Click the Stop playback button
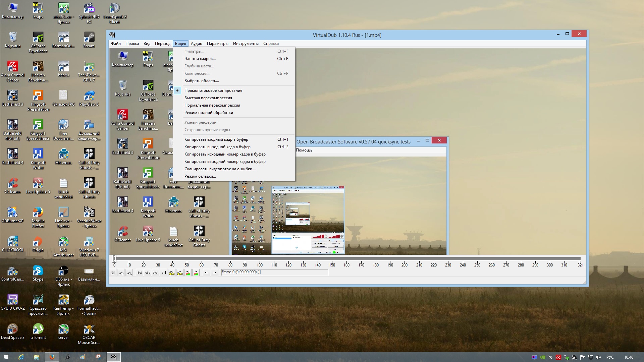Viewport: 644px width, 362px height. (113, 273)
